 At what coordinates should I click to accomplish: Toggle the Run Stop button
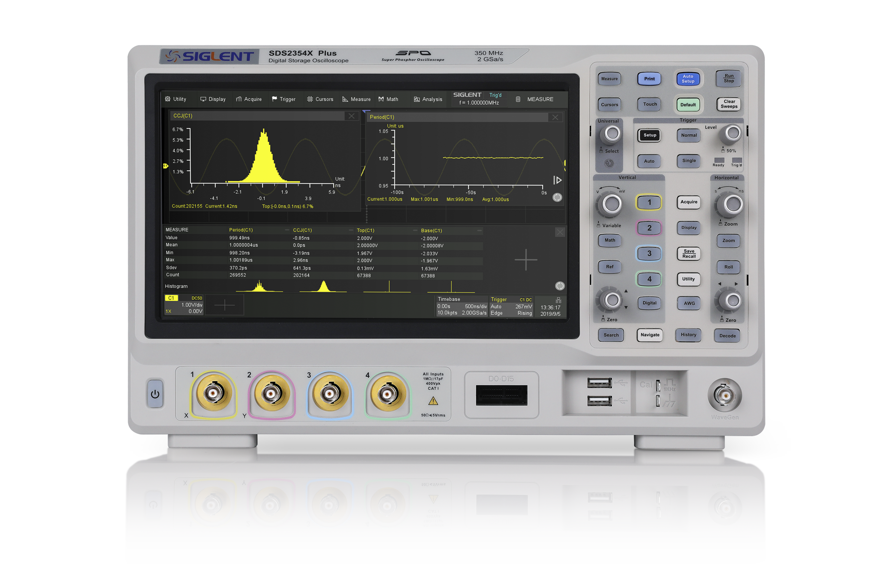pyautogui.click(x=729, y=78)
